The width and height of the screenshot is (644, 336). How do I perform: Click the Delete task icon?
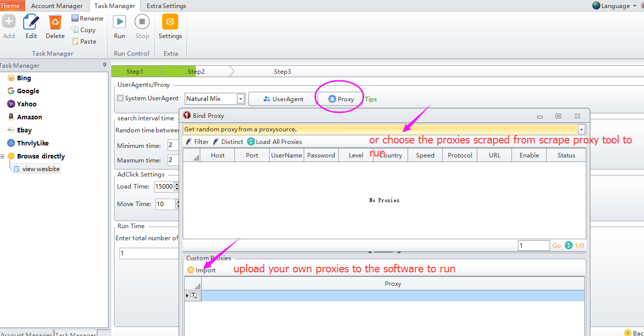pyautogui.click(x=55, y=22)
